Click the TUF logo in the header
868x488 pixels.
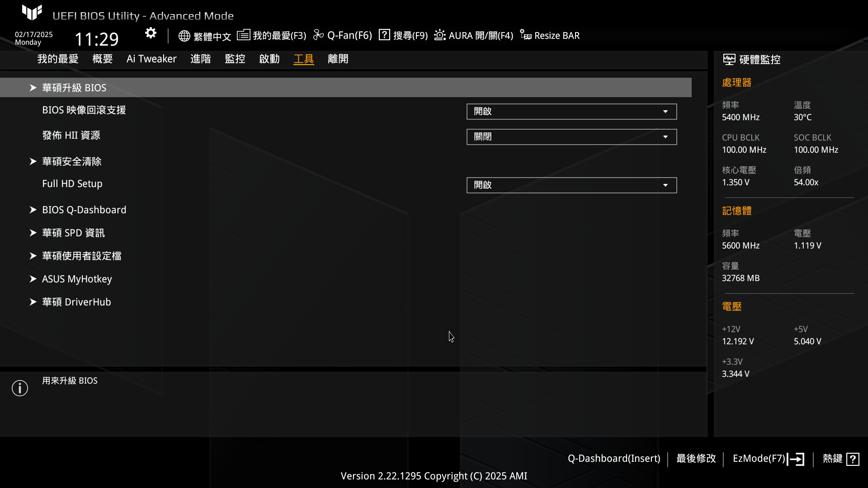tap(32, 13)
